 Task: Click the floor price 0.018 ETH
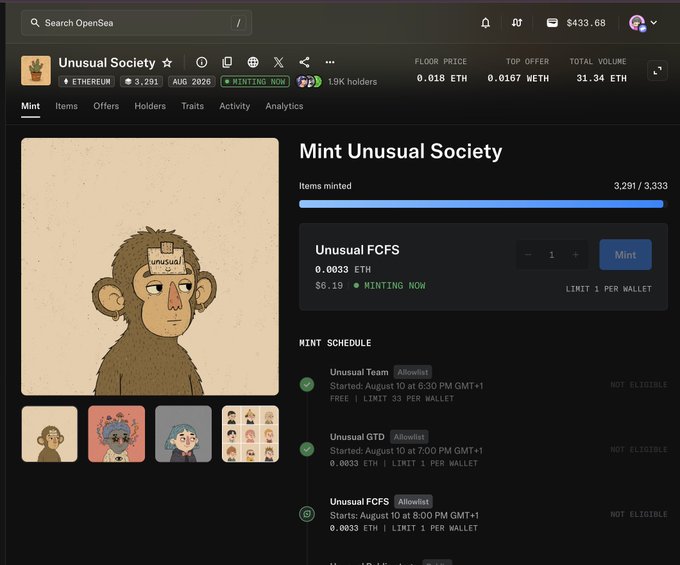pos(441,78)
